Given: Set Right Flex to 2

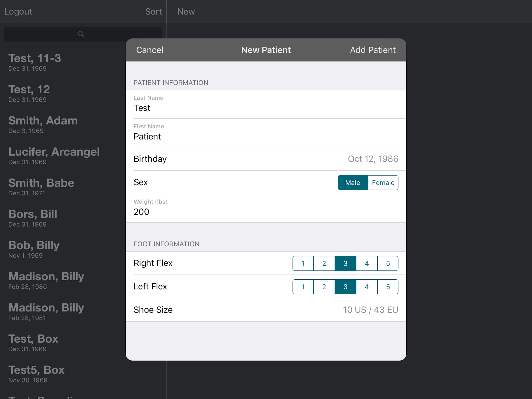Looking at the screenshot, I should [324, 263].
